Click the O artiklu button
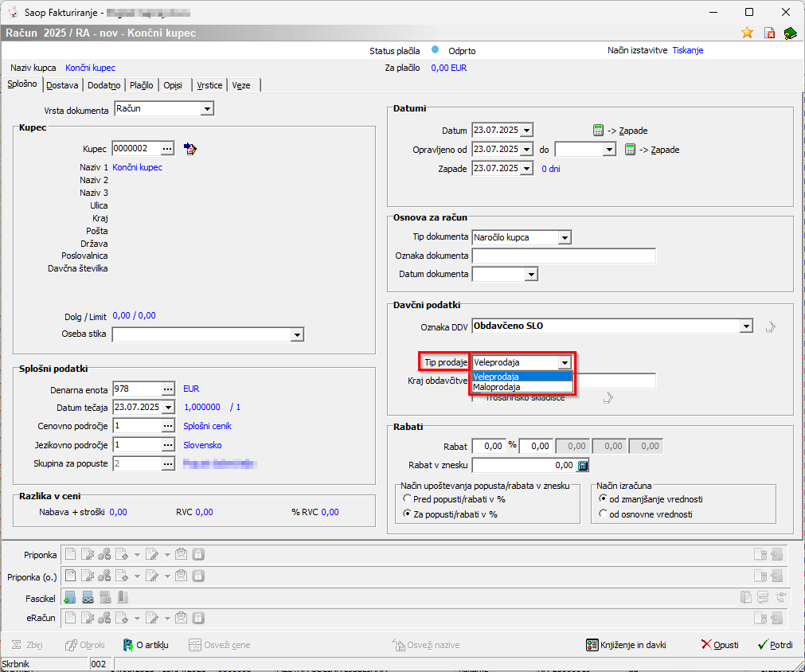 click(x=145, y=645)
